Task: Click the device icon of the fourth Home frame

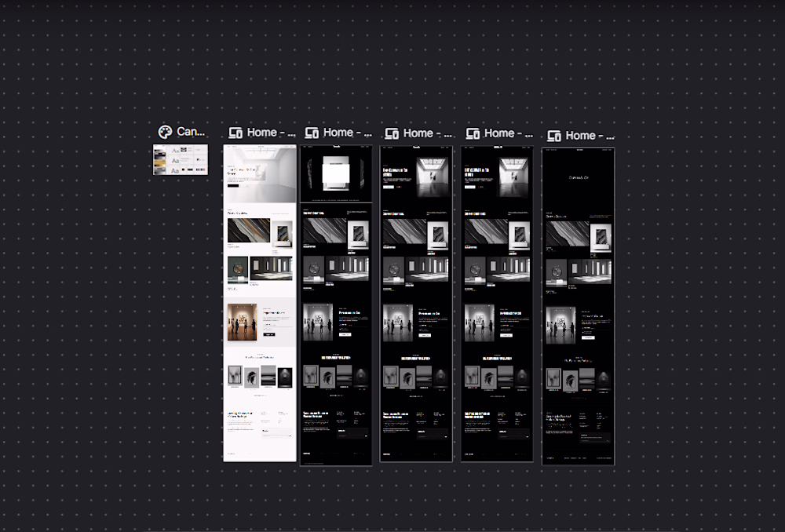Action: tap(473, 133)
